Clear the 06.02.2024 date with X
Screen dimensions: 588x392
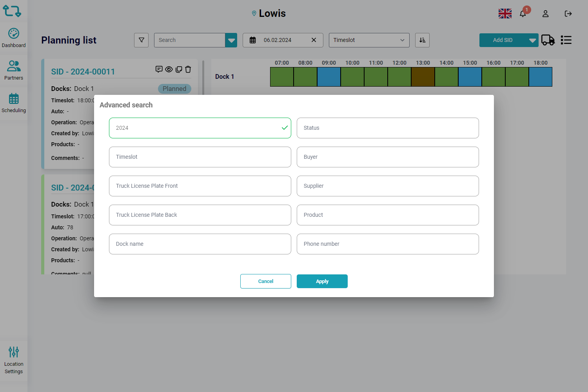click(x=314, y=40)
